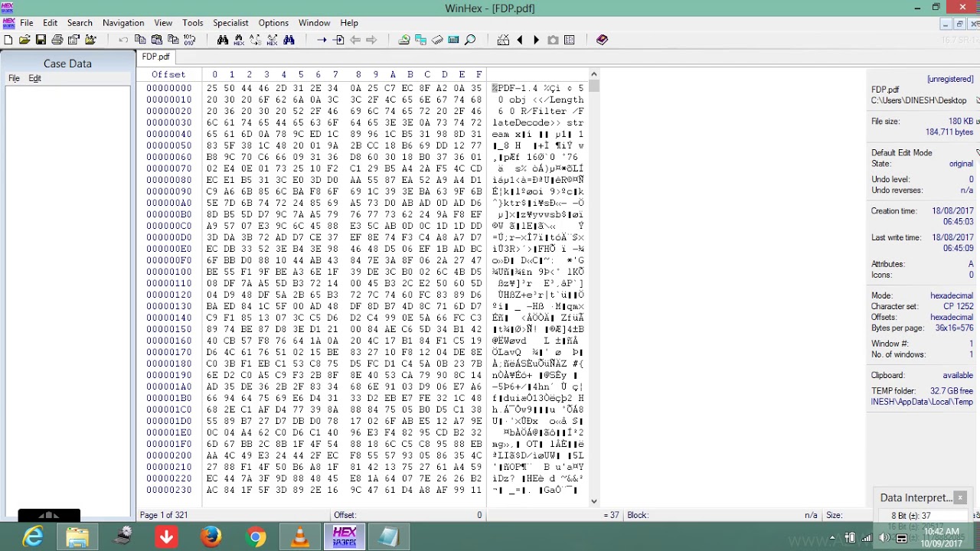Click the blue binoculars simultaneous search icon
This screenshot has height=551, width=980.
point(289,40)
